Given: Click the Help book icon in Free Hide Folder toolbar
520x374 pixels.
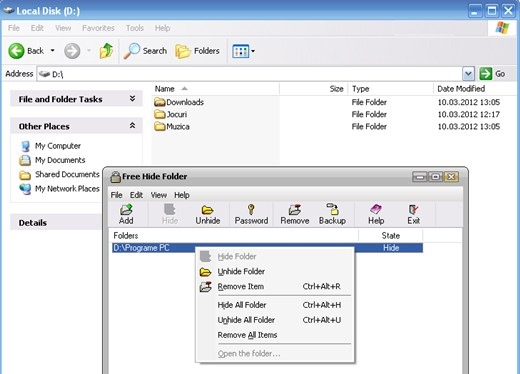Looking at the screenshot, I should 376,210.
